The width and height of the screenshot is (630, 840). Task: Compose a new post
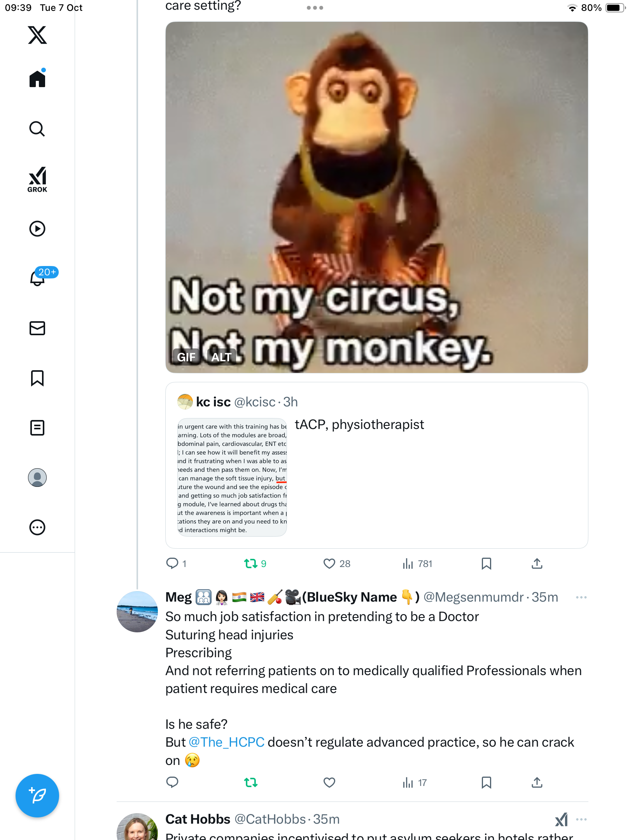(x=37, y=796)
